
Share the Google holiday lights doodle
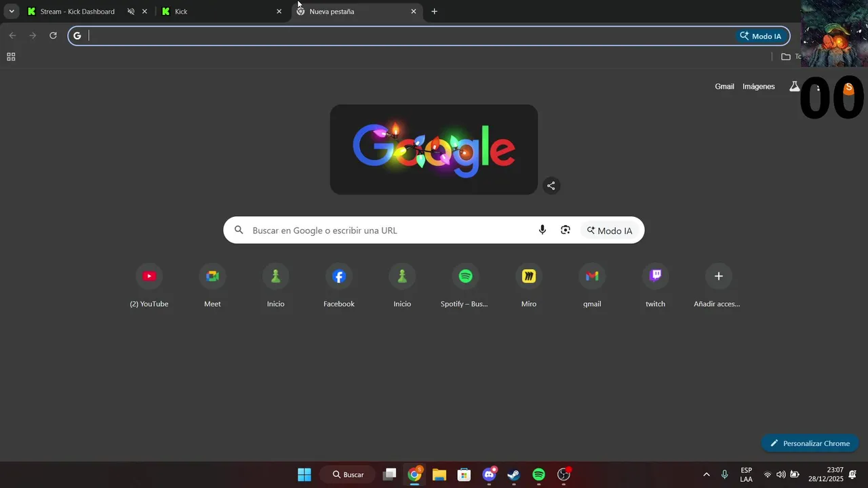click(551, 186)
